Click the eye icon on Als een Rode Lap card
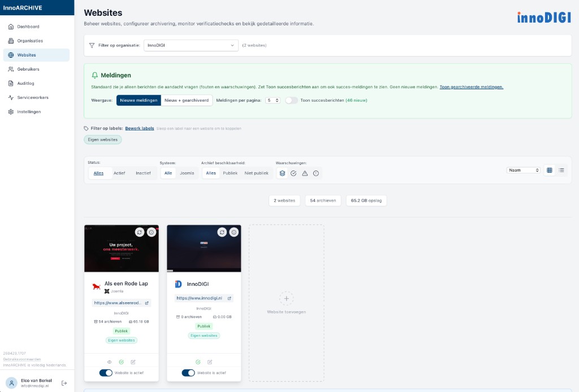Screen dimensions: 579x392 110,362
